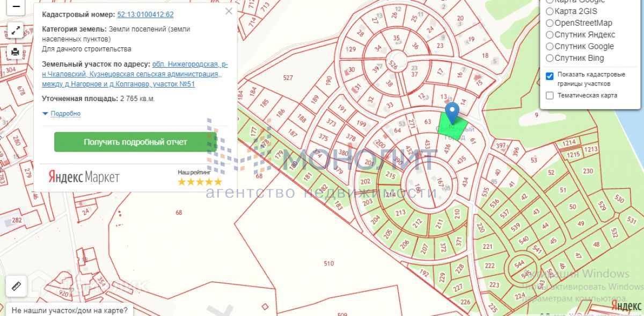
Task: Click parcel 530 on the right side
Action: (619, 199)
